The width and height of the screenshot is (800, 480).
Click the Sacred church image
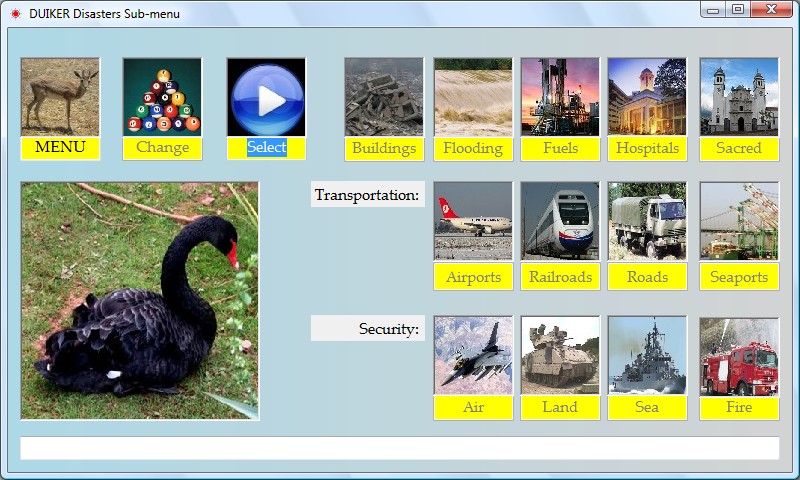click(x=739, y=97)
